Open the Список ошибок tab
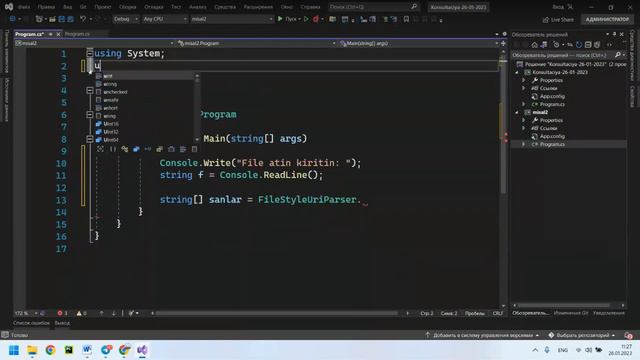The width and height of the screenshot is (640, 360). (31, 323)
